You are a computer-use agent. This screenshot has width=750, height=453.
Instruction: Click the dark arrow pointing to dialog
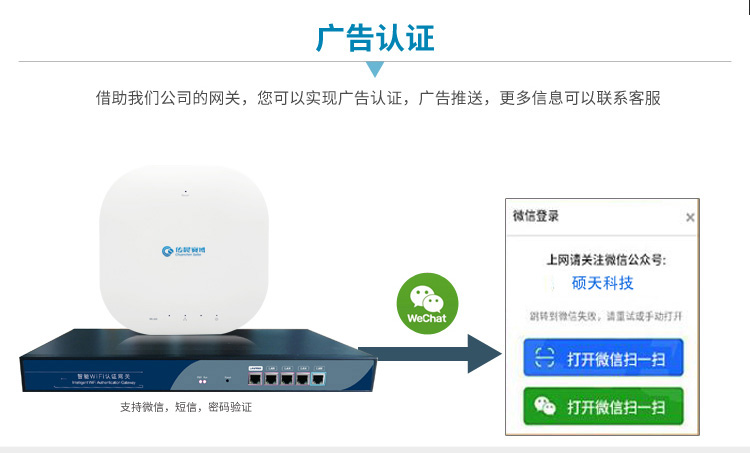[430, 354]
